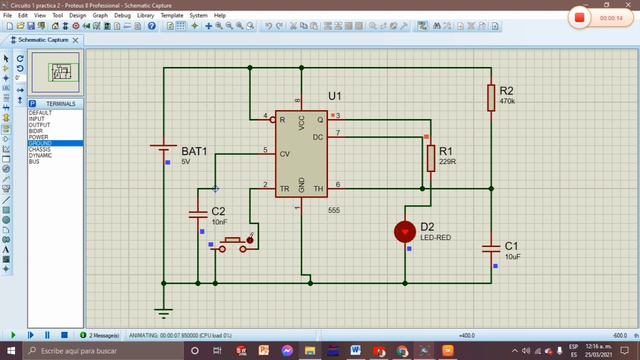Click the New Design toolbar icon
640x360 pixels.
(x=9, y=26)
